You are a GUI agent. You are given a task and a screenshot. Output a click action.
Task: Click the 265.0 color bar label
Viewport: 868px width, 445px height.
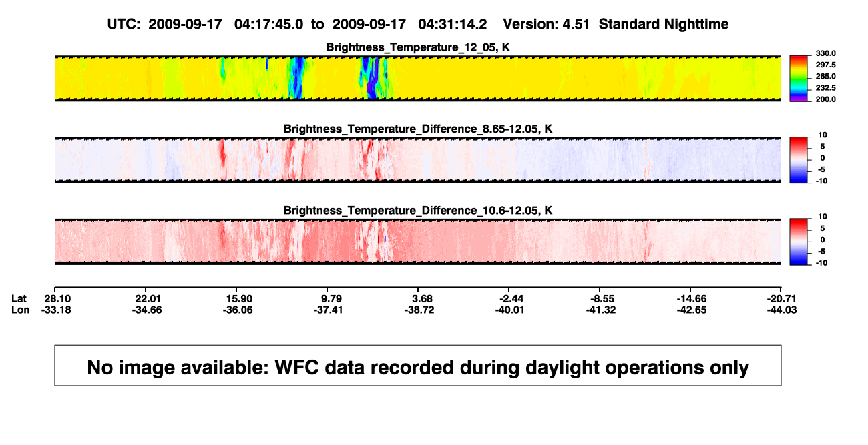point(825,76)
